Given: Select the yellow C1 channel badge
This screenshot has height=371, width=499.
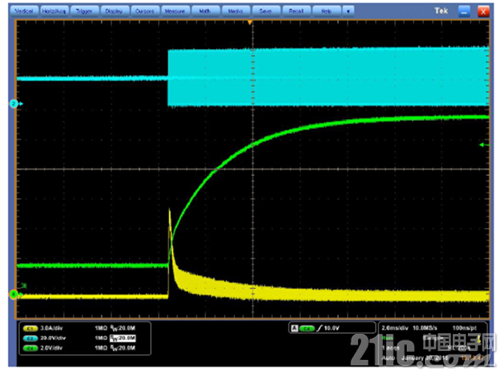Looking at the screenshot, I should pos(30,328).
